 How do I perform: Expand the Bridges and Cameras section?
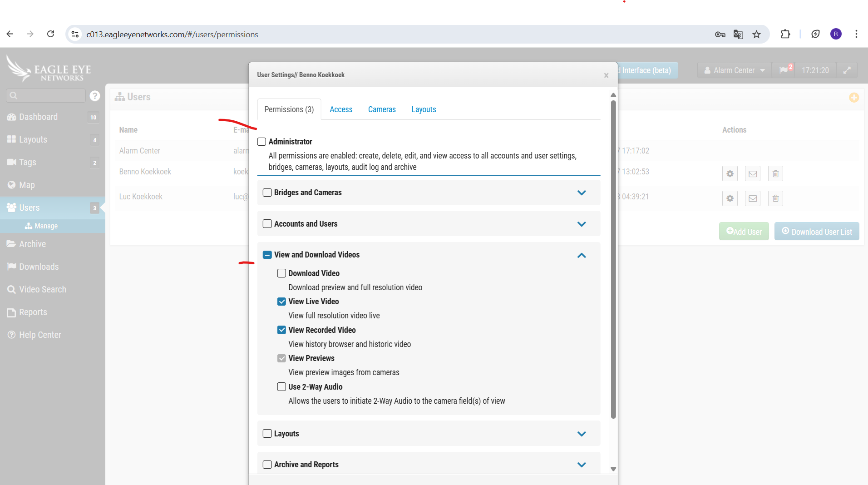coord(582,193)
